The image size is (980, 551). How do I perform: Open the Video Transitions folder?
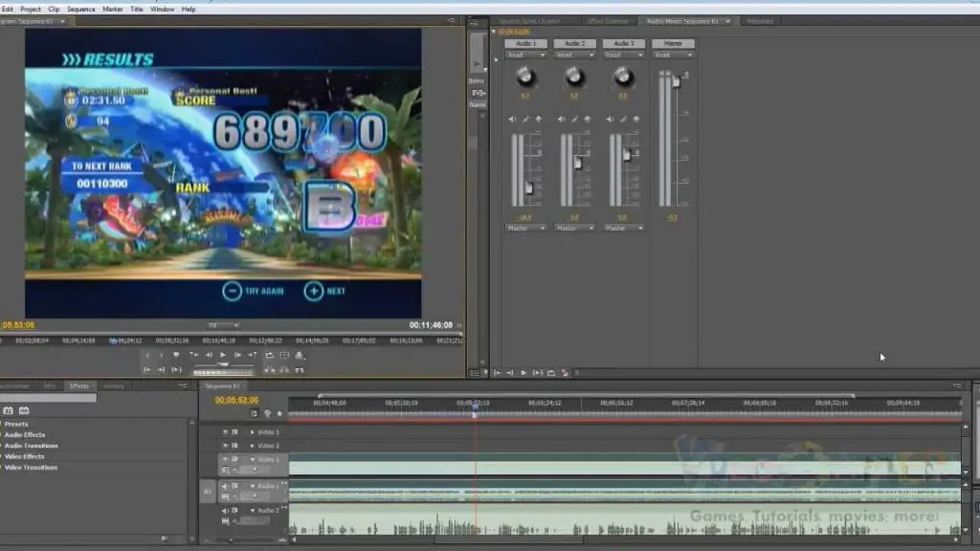point(31,467)
